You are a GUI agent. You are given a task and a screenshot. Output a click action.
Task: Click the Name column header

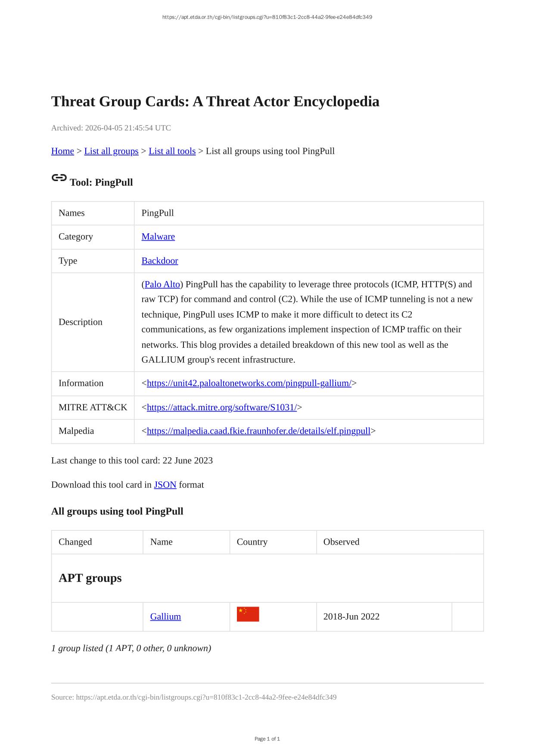(x=162, y=542)
